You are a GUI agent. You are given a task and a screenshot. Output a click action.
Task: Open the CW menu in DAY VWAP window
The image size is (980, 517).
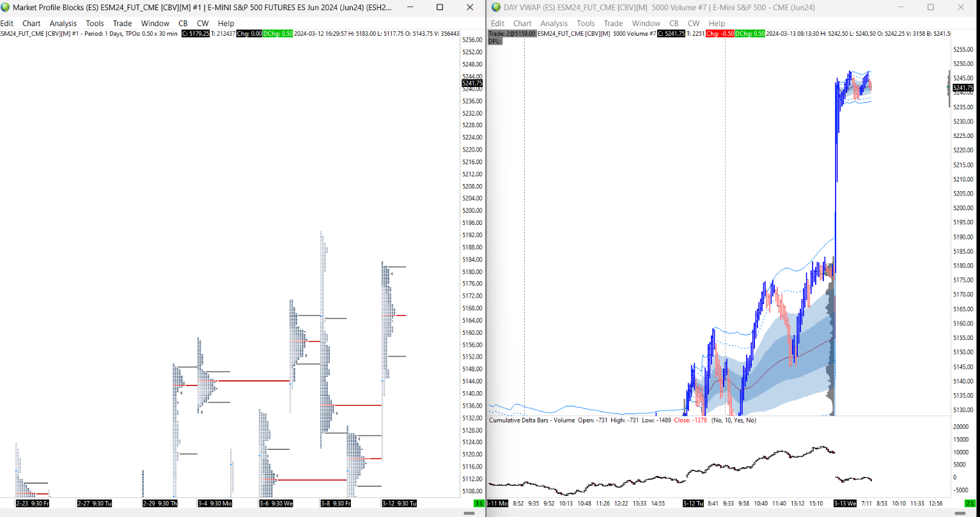coord(694,24)
